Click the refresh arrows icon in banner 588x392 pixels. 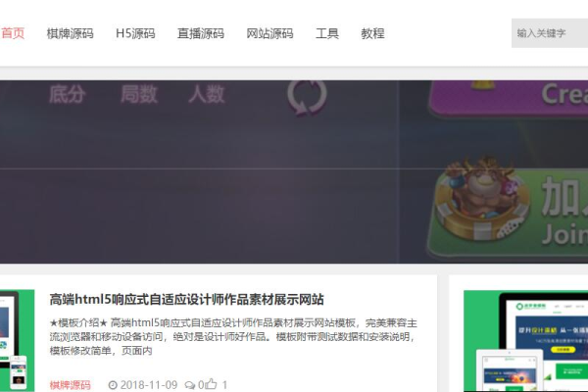[307, 96]
